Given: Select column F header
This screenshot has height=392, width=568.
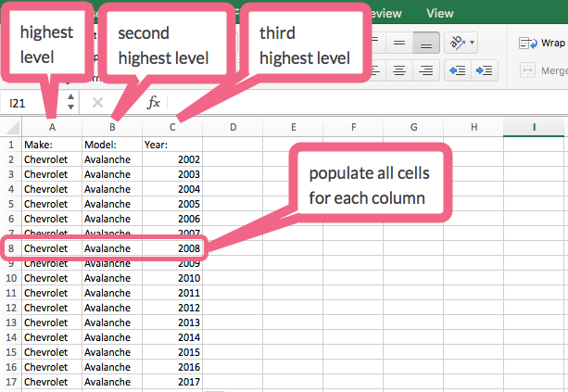Looking at the screenshot, I should point(353,127).
